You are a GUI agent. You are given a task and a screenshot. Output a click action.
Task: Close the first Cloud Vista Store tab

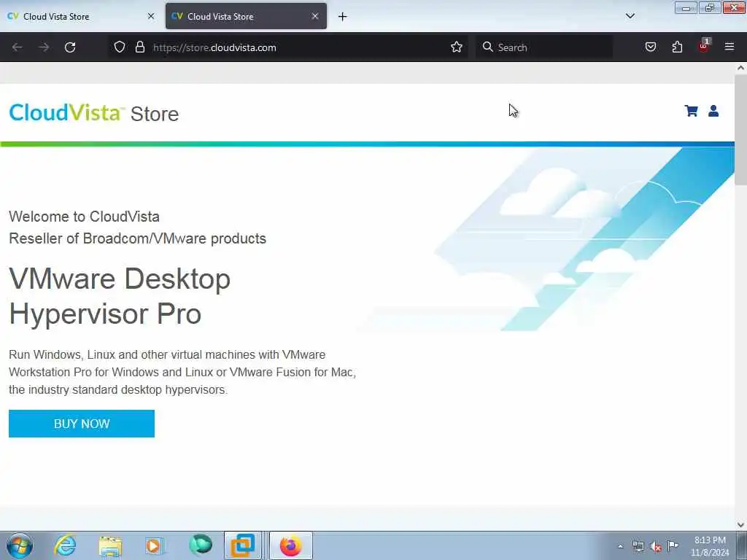151,16
